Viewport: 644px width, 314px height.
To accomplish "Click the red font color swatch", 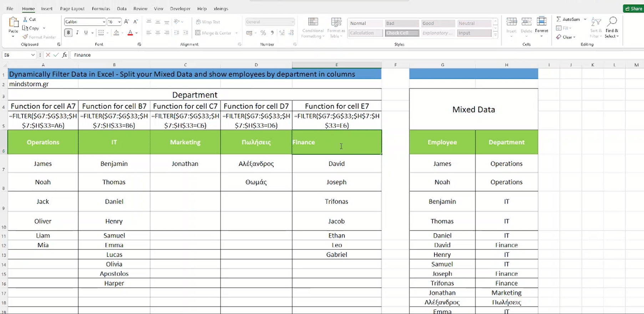I will pyautogui.click(x=130, y=33).
